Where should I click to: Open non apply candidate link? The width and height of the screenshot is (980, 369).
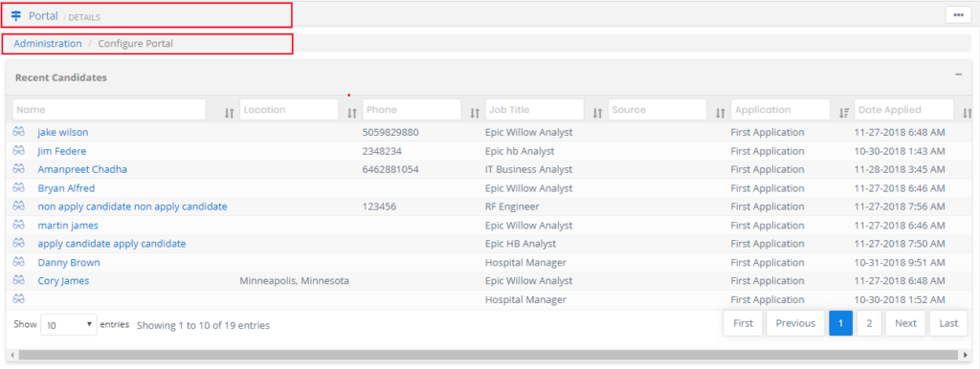[x=132, y=206]
